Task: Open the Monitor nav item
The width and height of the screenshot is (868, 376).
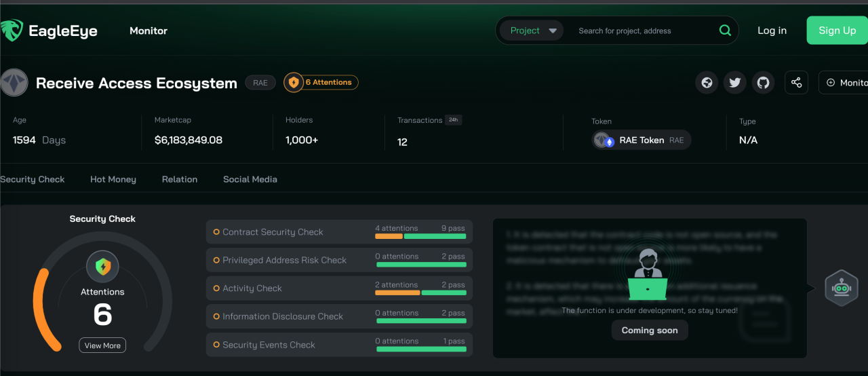Action: (x=149, y=31)
